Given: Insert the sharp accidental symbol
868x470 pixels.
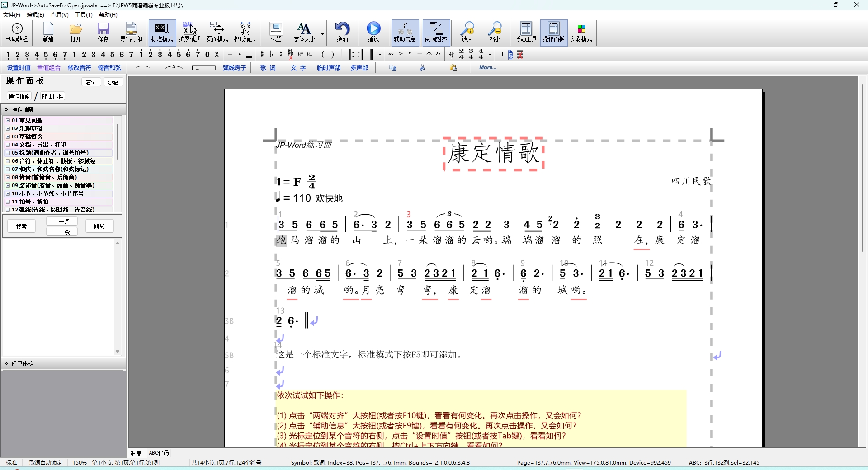Looking at the screenshot, I should point(262,55).
